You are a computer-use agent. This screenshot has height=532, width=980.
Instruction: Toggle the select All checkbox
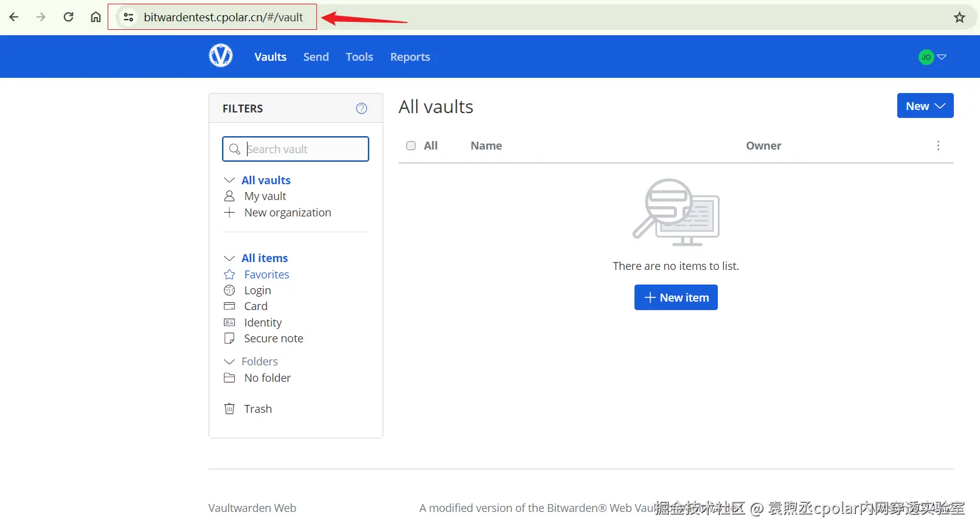tap(411, 145)
